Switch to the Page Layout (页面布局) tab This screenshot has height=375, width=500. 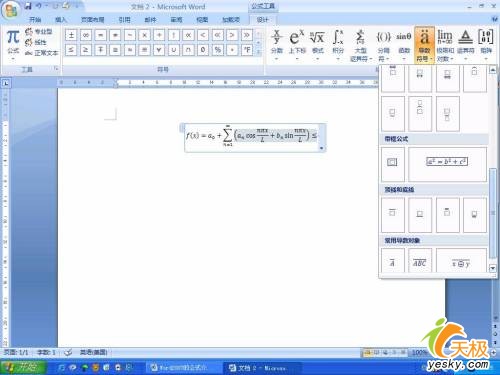click(92, 20)
